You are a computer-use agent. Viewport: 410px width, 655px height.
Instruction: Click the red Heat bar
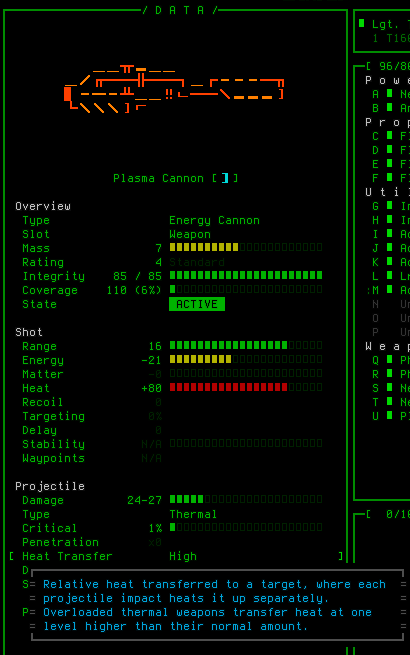pos(246,387)
